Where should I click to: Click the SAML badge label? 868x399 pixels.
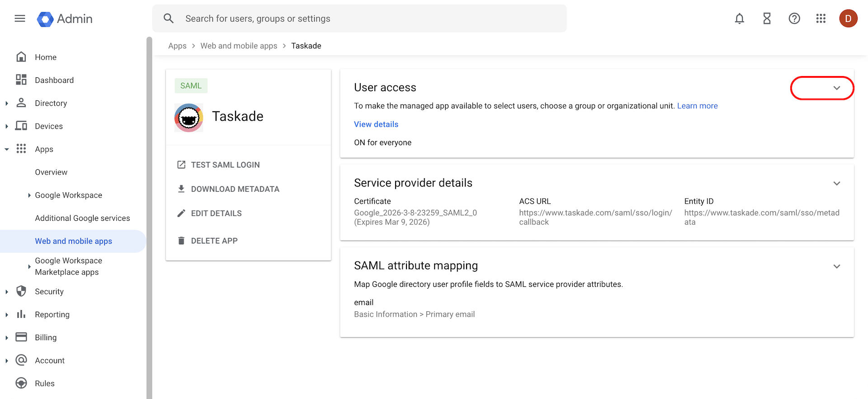[x=191, y=85]
